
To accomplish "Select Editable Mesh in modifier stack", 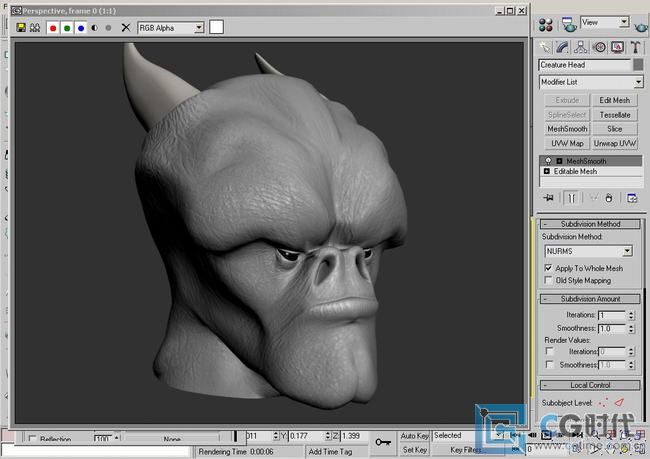I will tap(575, 171).
